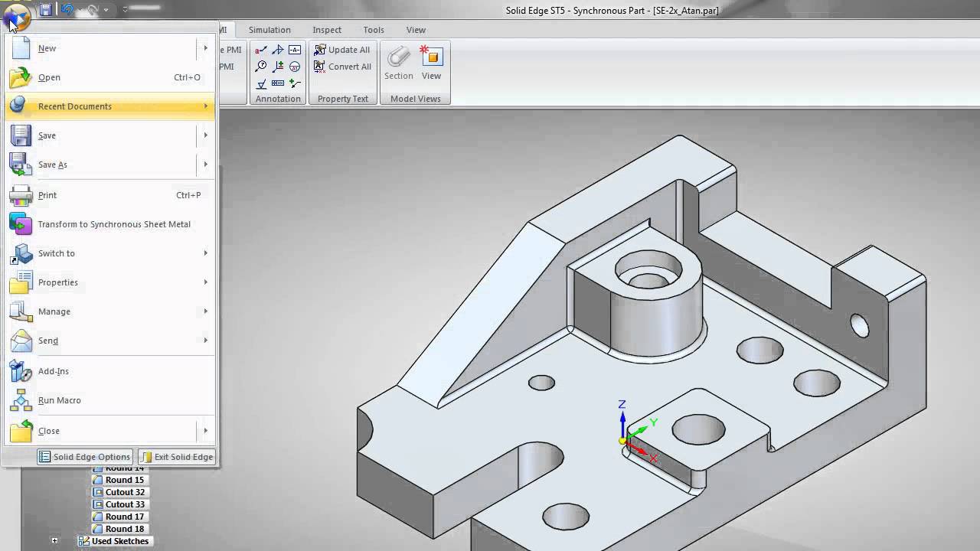
Task: Expand the Send submenu arrow
Action: coord(205,341)
